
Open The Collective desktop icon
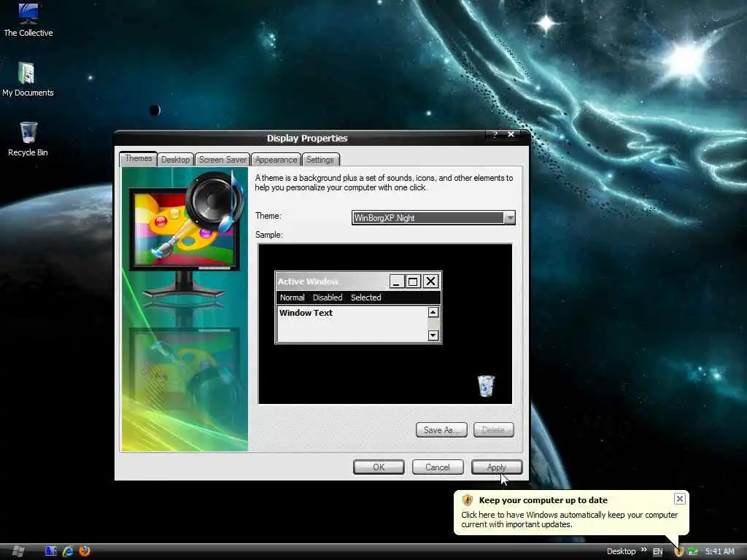[28, 20]
